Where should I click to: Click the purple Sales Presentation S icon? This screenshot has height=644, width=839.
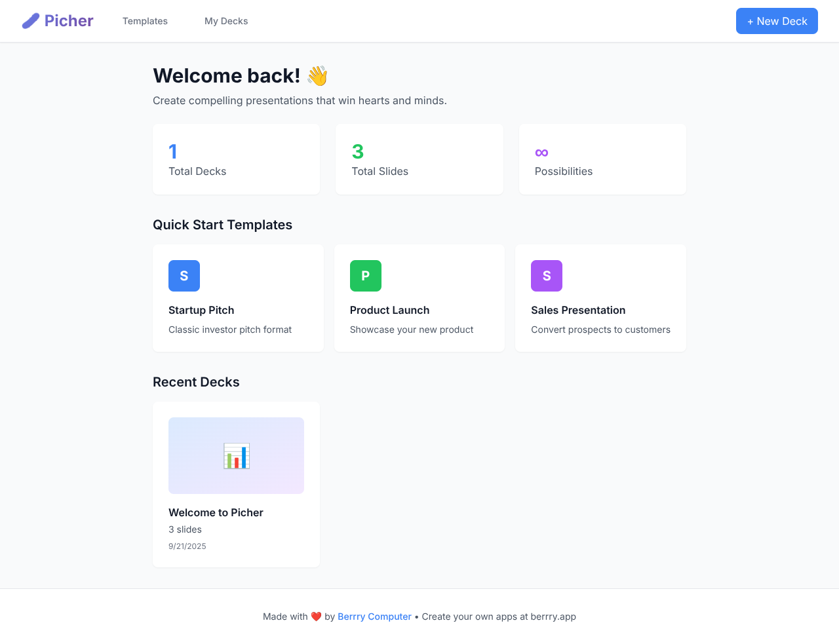(547, 276)
